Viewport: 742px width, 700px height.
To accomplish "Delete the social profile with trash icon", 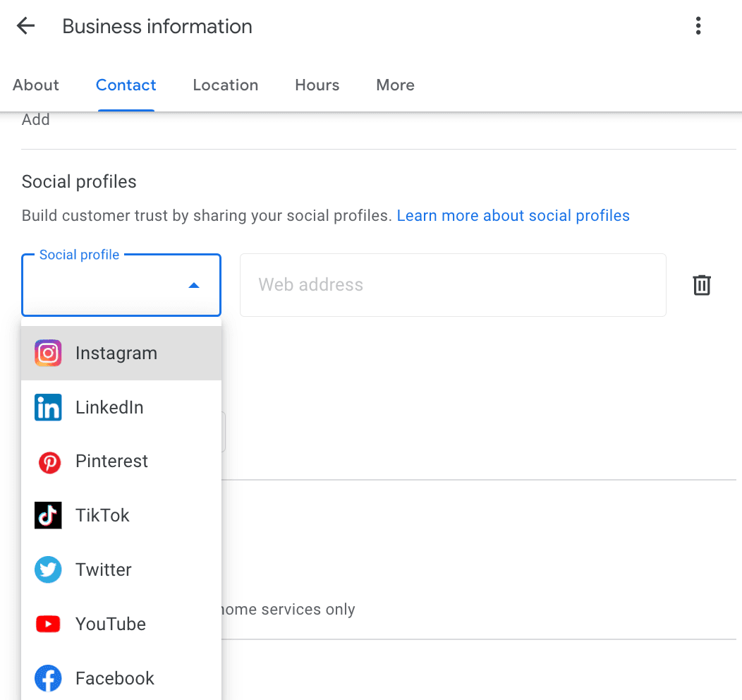I will tap(702, 285).
